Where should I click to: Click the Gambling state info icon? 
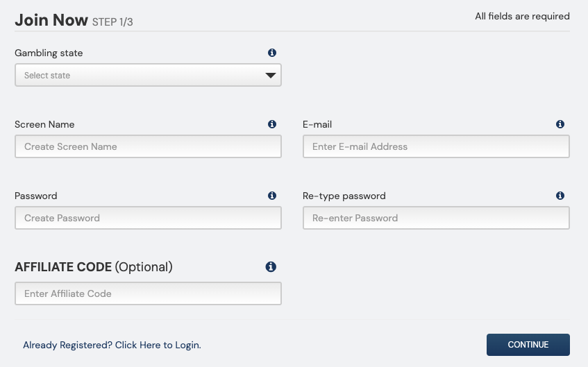pyautogui.click(x=272, y=53)
